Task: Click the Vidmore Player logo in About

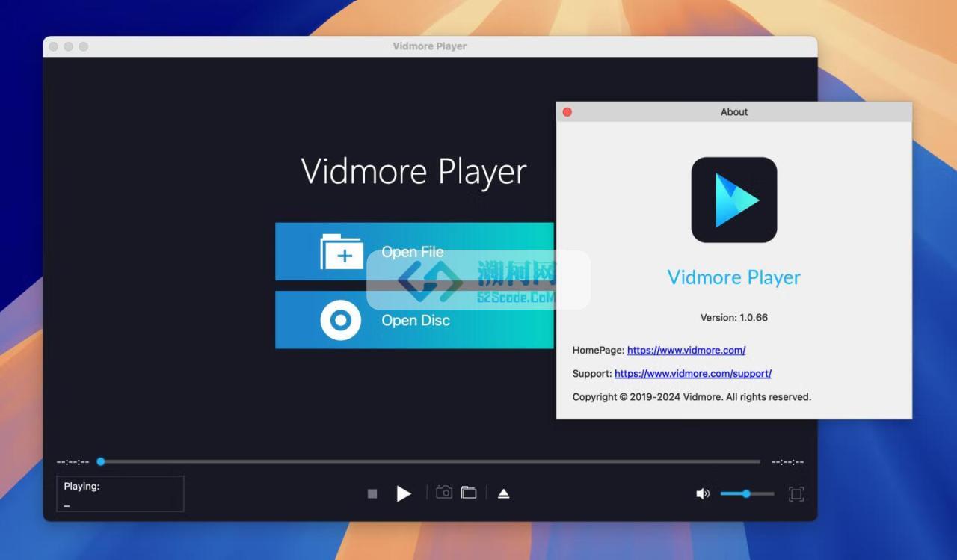Action: coord(734,200)
